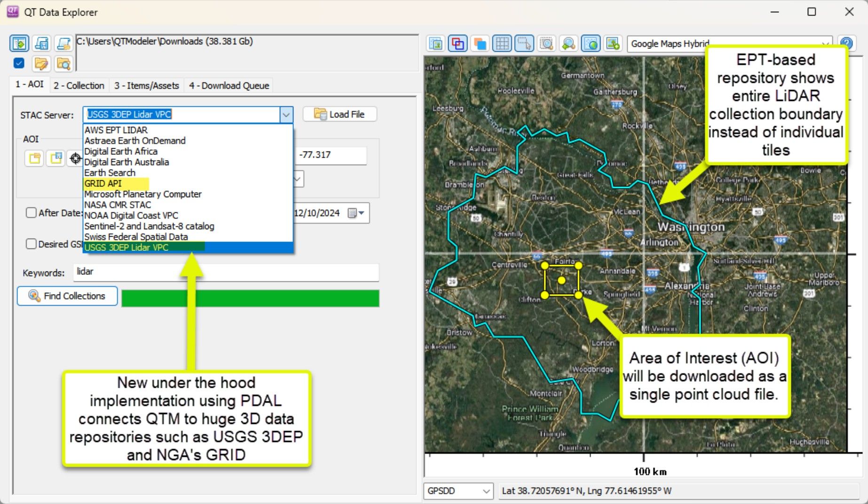
Task: Click the orange-blue stacked layers icon
Action: pos(480,44)
